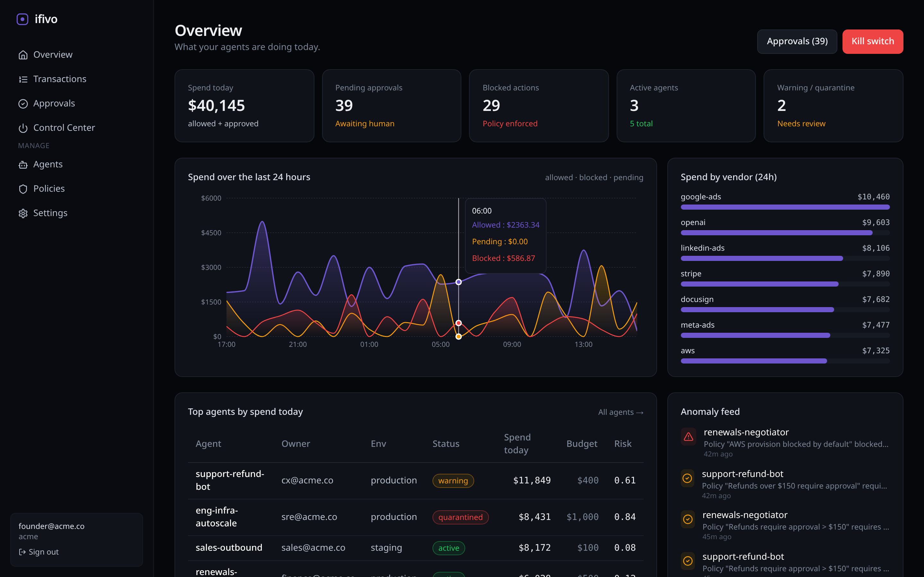Select the Agents icon under Manage
The height and width of the screenshot is (577, 924).
tap(23, 164)
